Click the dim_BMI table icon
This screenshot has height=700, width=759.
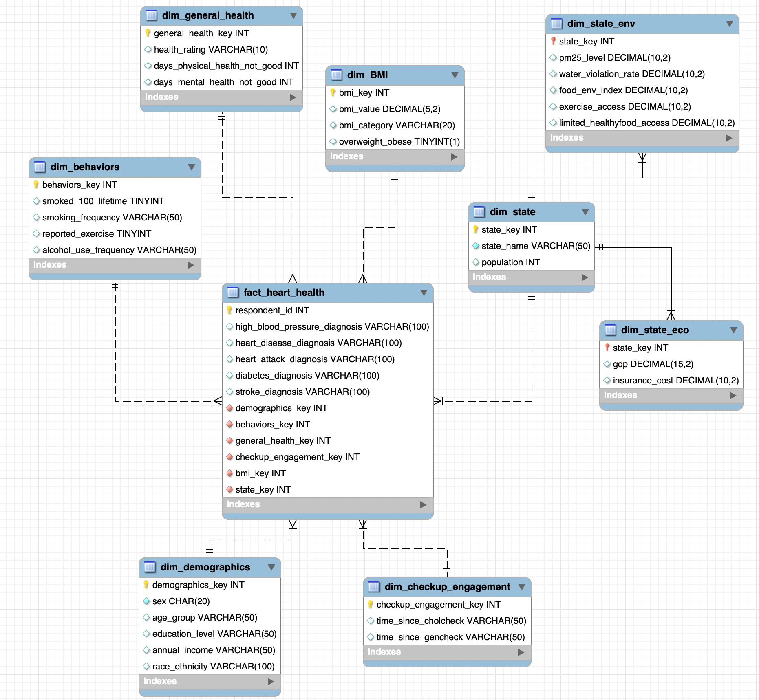pyautogui.click(x=336, y=75)
